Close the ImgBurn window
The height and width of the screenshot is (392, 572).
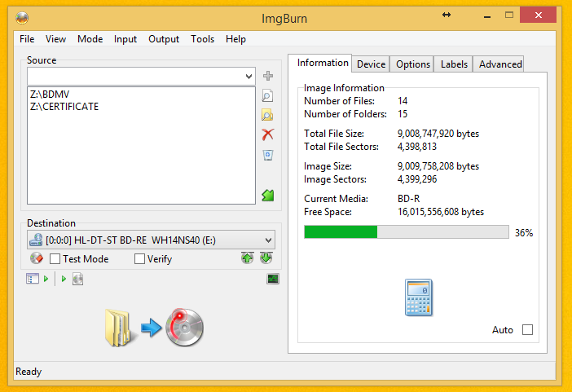point(538,15)
